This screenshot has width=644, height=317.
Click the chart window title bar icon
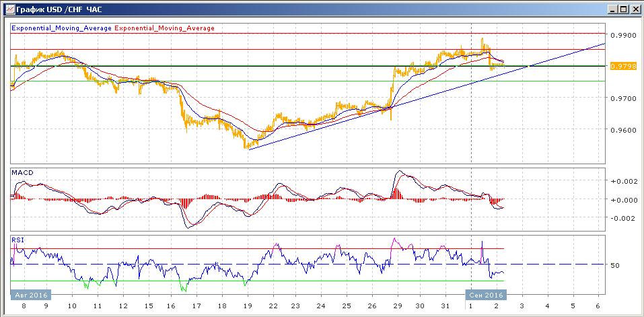(10, 9)
